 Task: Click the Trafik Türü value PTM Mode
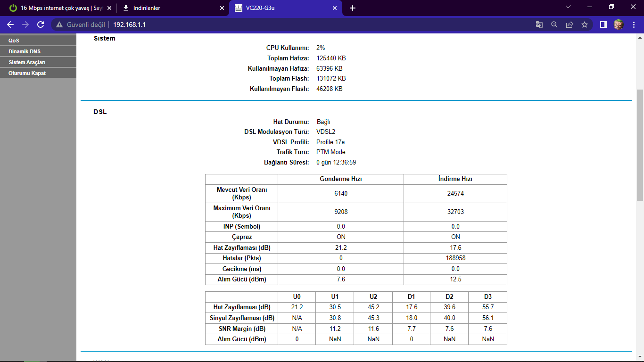[331, 152]
